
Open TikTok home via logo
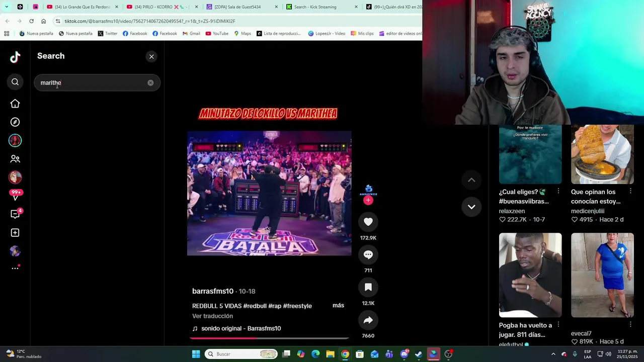point(15,57)
